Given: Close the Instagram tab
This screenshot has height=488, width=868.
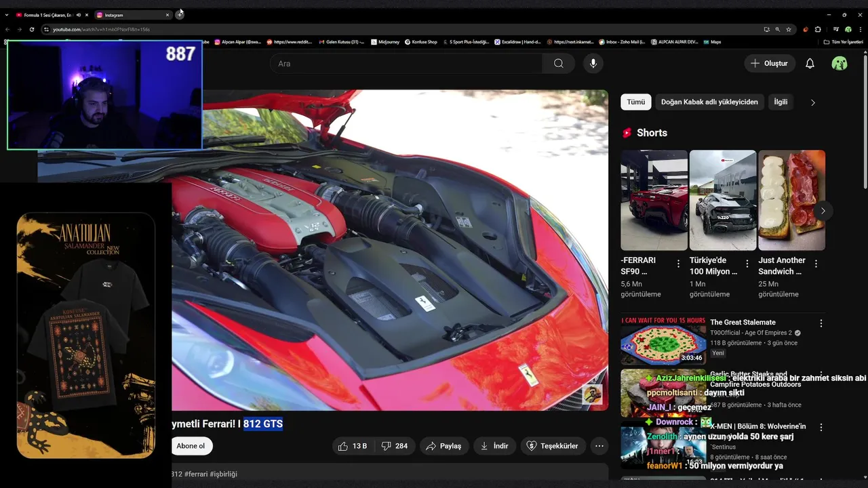Looking at the screenshot, I should click(x=167, y=15).
